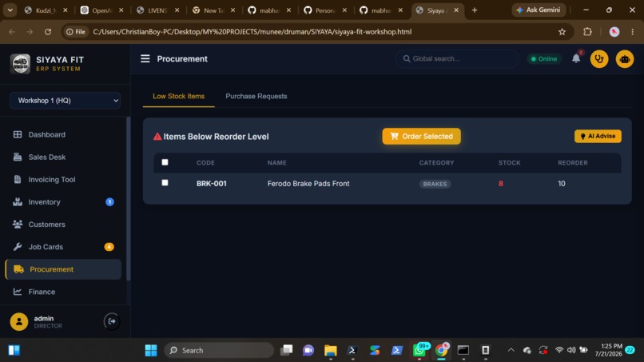Bookmark this page with the star icon
The width and height of the screenshot is (644, 362).
(562, 32)
